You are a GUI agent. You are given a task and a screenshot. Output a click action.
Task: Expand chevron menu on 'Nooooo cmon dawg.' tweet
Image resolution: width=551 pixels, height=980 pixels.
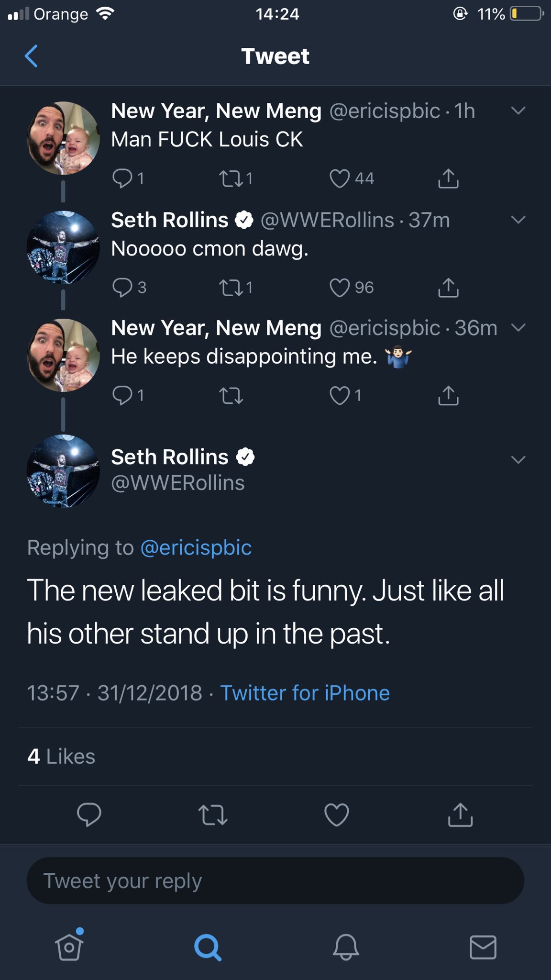[x=518, y=220]
